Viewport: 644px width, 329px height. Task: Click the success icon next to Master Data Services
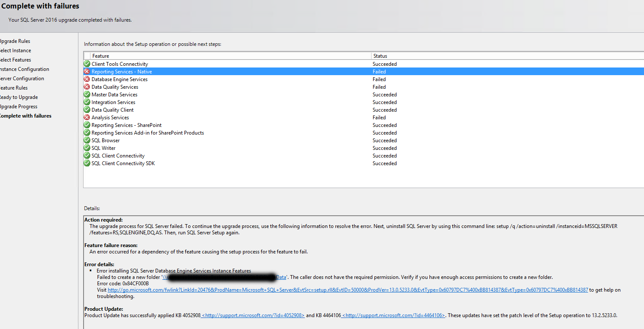coord(87,95)
